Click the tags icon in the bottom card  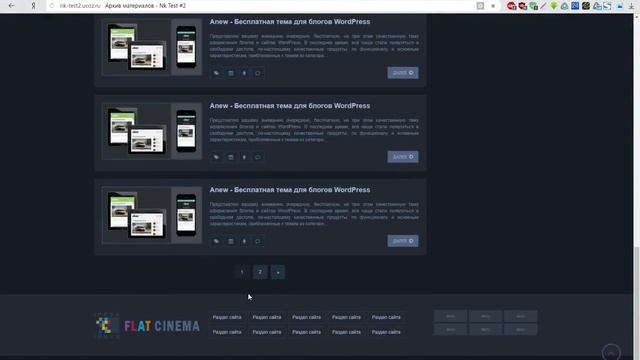(x=216, y=241)
